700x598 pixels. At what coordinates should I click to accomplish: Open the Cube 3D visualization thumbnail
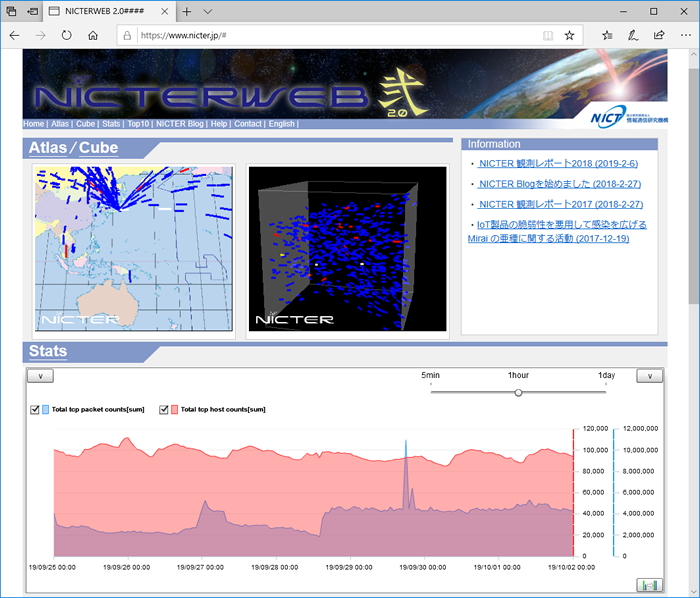point(347,249)
